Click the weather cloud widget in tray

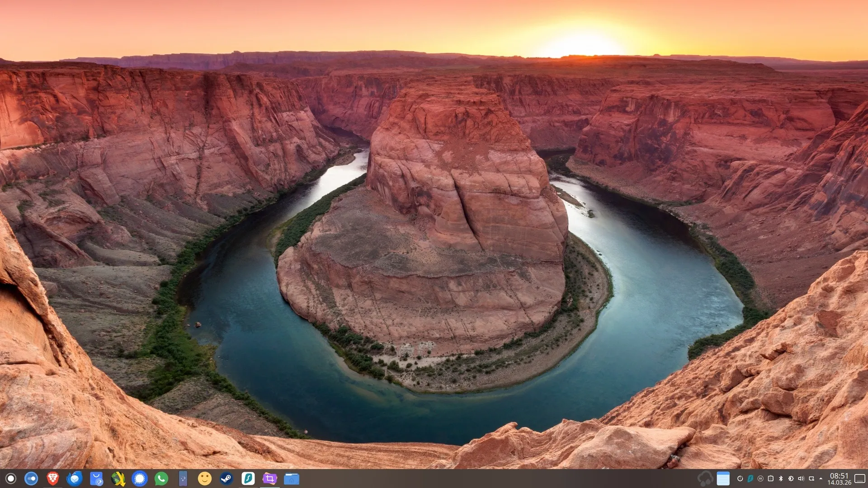(x=705, y=479)
